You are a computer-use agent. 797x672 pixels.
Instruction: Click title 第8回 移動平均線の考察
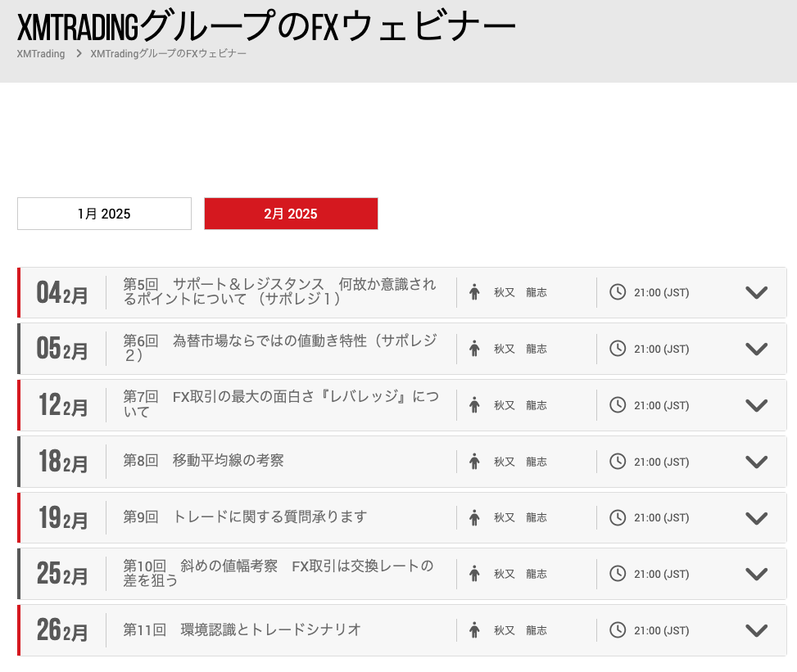pos(203,461)
